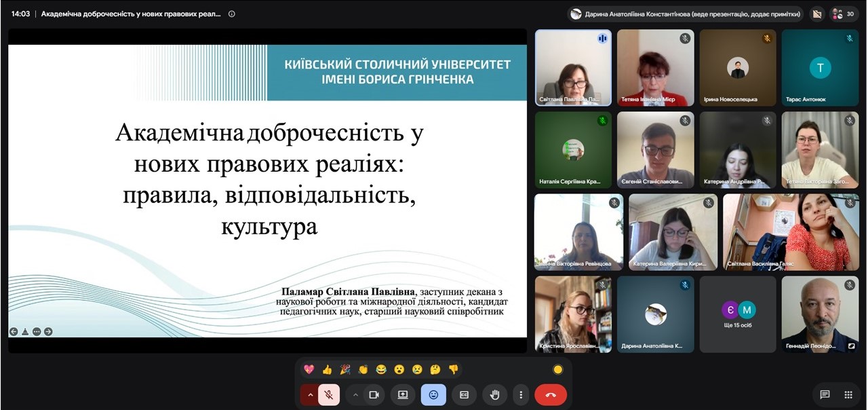Leave the call with the red hang-up button
868x410 pixels.
pyautogui.click(x=551, y=394)
